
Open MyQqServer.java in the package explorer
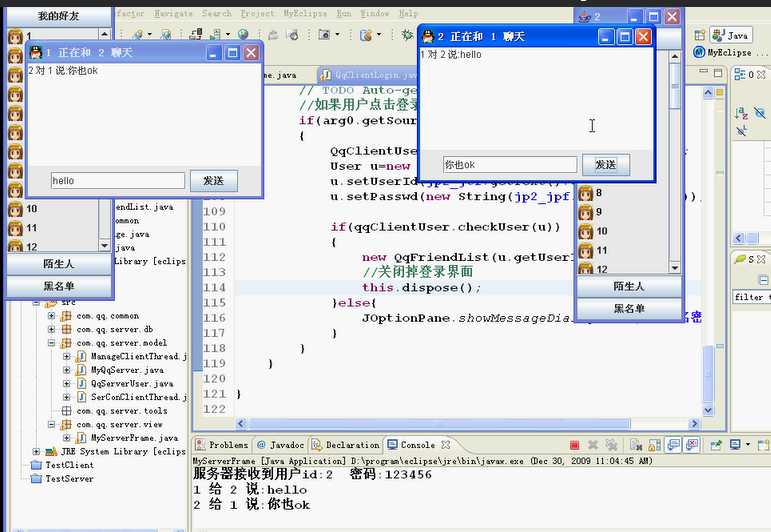(127, 370)
